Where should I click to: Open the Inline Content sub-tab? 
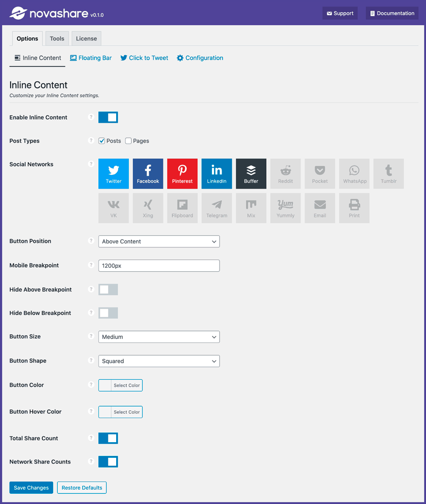click(x=38, y=58)
